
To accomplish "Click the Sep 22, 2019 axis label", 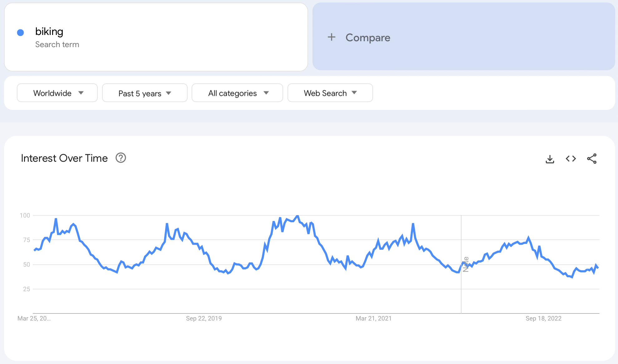I will [x=204, y=318].
